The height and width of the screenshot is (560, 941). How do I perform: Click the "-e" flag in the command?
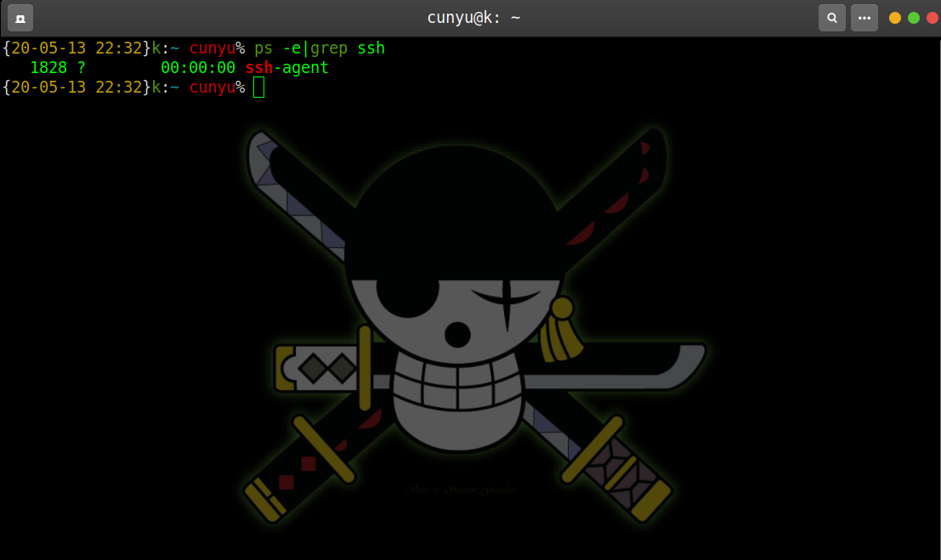(292, 48)
